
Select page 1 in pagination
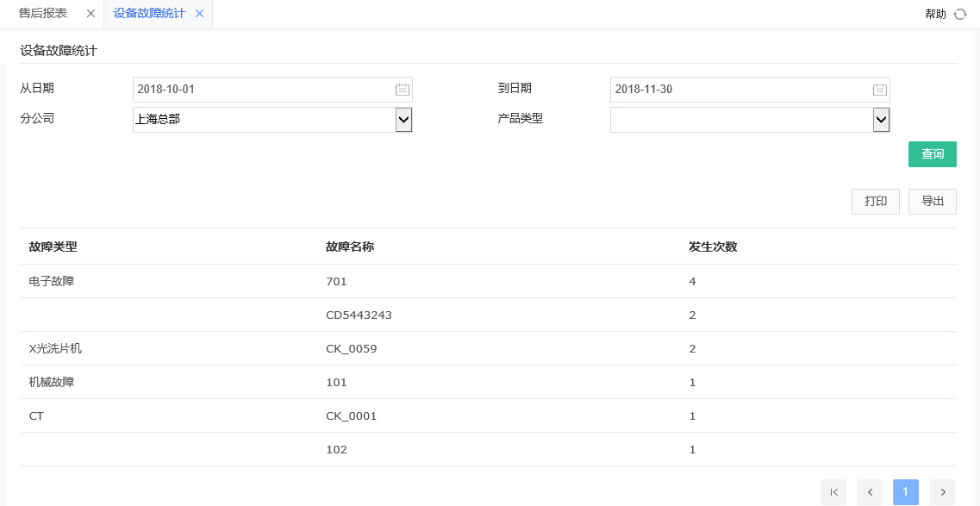906,491
